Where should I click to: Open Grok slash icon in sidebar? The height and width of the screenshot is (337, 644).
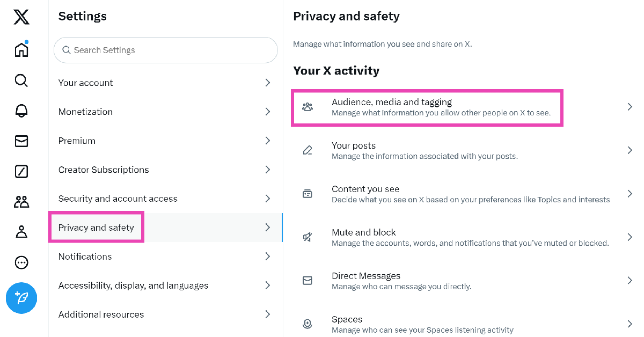click(x=21, y=172)
